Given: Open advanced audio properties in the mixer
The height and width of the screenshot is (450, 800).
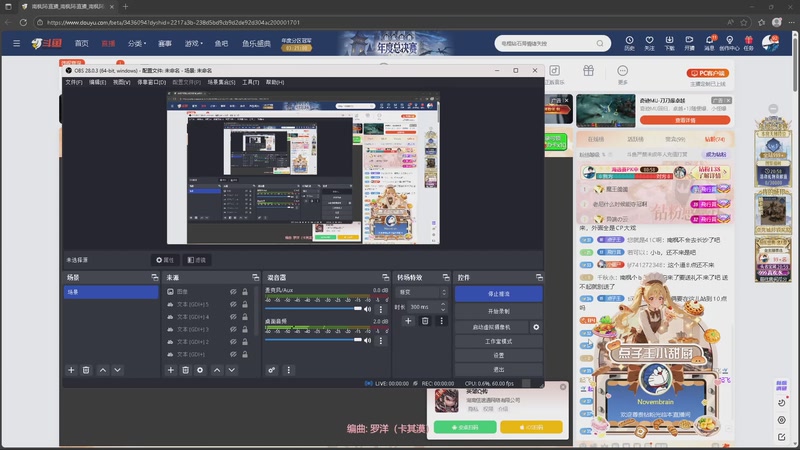Looking at the screenshot, I should pyautogui.click(x=272, y=370).
